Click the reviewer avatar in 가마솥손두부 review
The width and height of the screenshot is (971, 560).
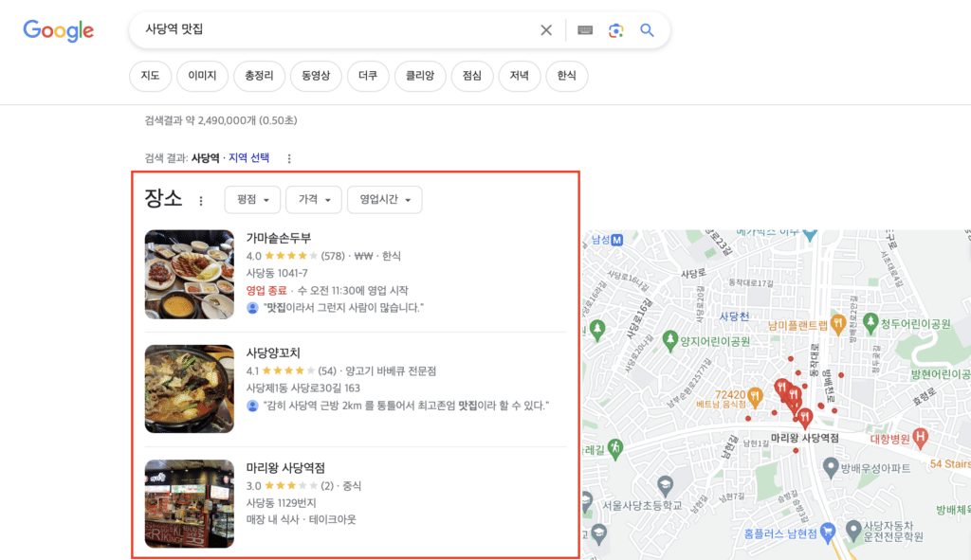(252, 308)
